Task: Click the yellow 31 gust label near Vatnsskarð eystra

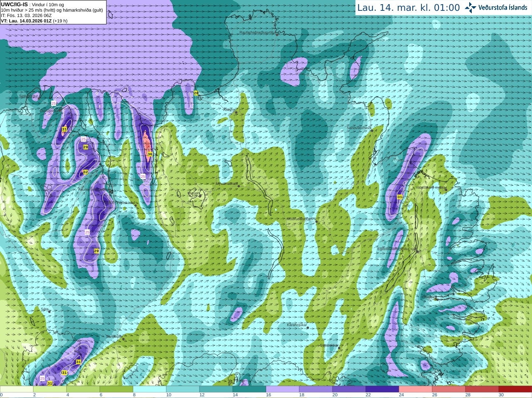Action: 400,197
